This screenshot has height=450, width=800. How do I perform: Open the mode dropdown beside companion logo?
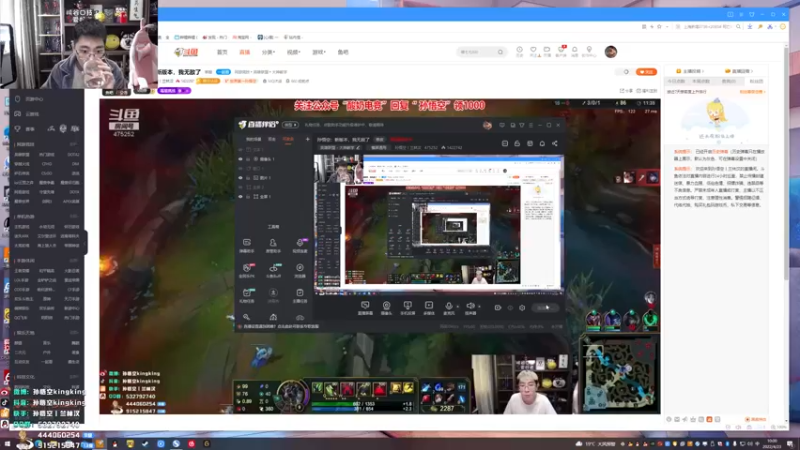(290, 125)
